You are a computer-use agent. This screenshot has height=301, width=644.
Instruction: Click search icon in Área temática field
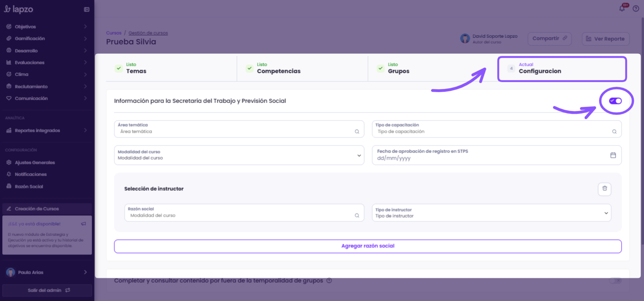point(357,131)
